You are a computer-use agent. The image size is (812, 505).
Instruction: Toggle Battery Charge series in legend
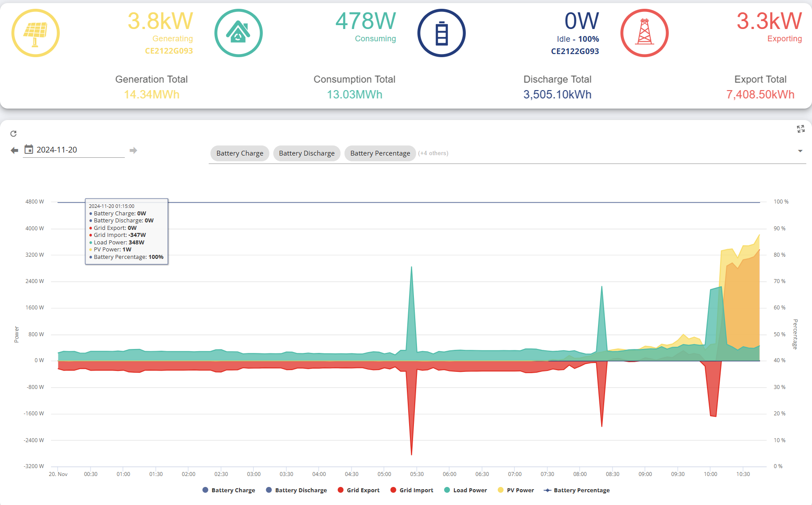[228, 490]
